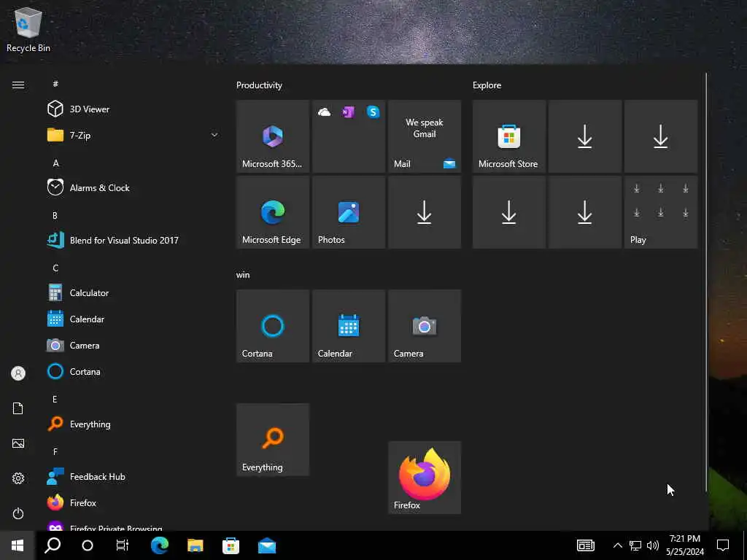The height and width of the screenshot is (560, 747).
Task: Open Firefox Private Browsing entry
Action: click(x=133, y=526)
